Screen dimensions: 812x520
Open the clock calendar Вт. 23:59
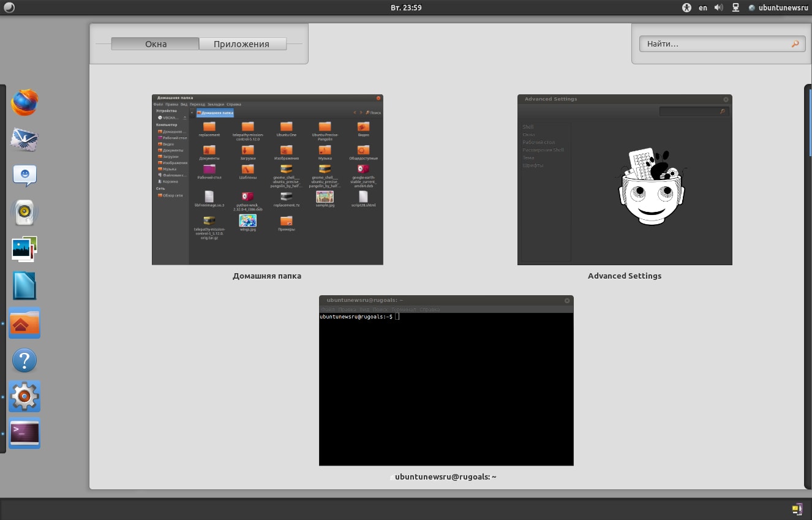[406, 8]
